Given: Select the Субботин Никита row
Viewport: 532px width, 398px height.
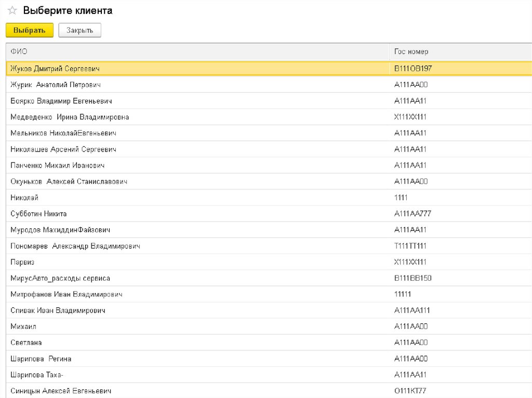Looking at the screenshot, I should coord(38,214).
